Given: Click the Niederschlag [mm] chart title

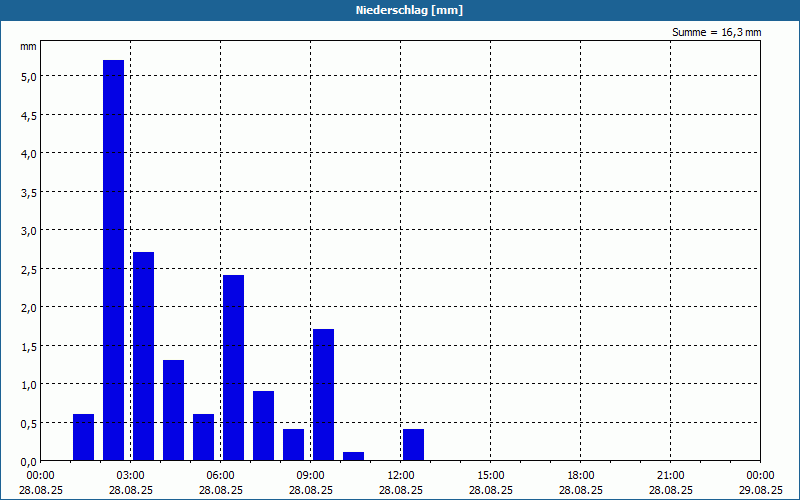Looking at the screenshot, I should click(x=409, y=10).
